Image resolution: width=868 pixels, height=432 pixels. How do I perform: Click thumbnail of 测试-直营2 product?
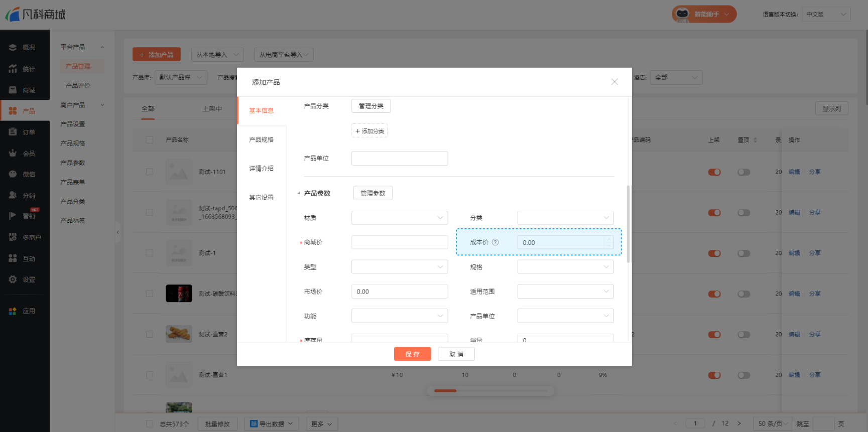[179, 334]
